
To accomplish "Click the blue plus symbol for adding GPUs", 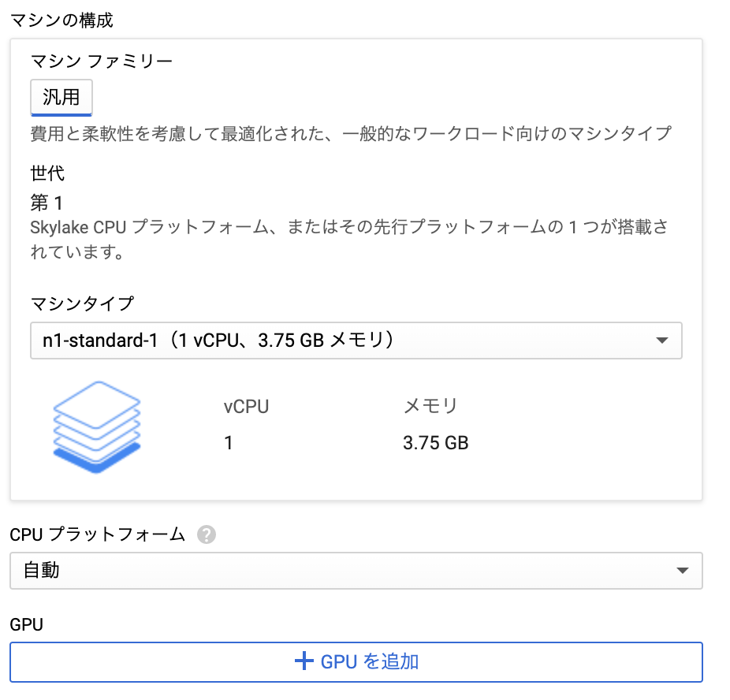I will (304, 661).
